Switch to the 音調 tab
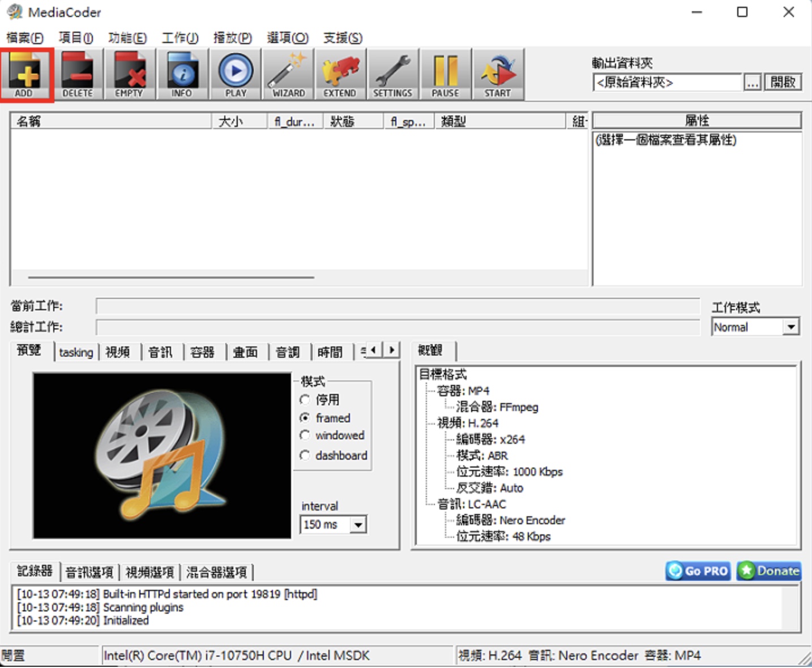The image size is (812, 668). click(x=288, y=352)
